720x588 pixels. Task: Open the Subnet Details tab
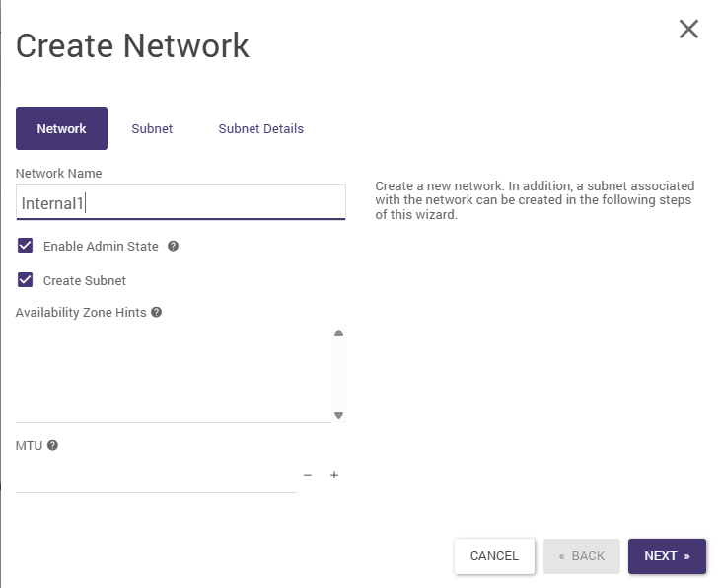pyautogui.click(x=260, y=128)
